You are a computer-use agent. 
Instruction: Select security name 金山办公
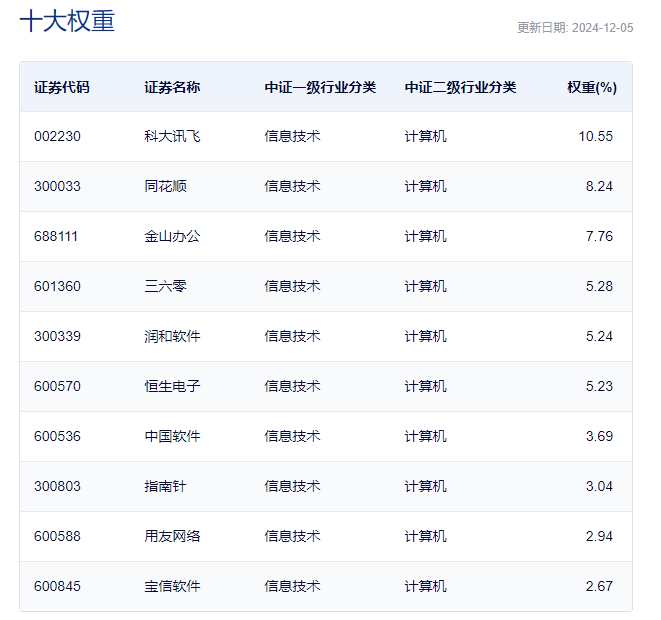172,236
